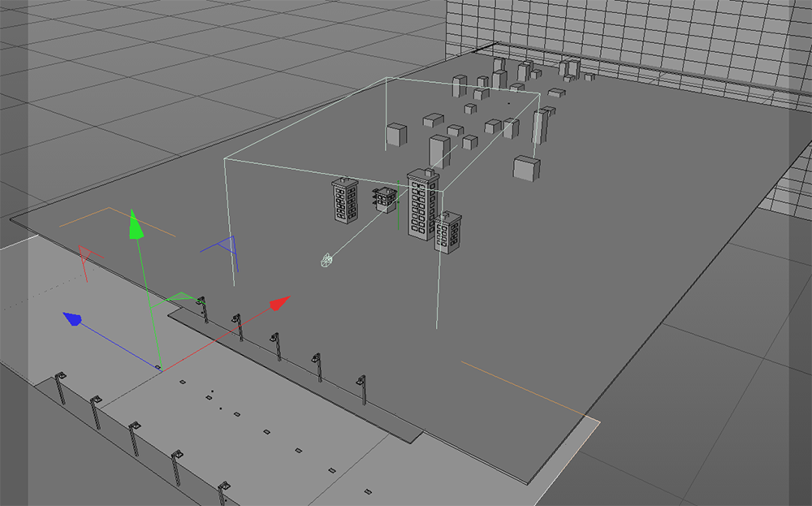812x506 pixels.
Task: Click the small green triangle plane handle
Action: [x=180, y=298]
